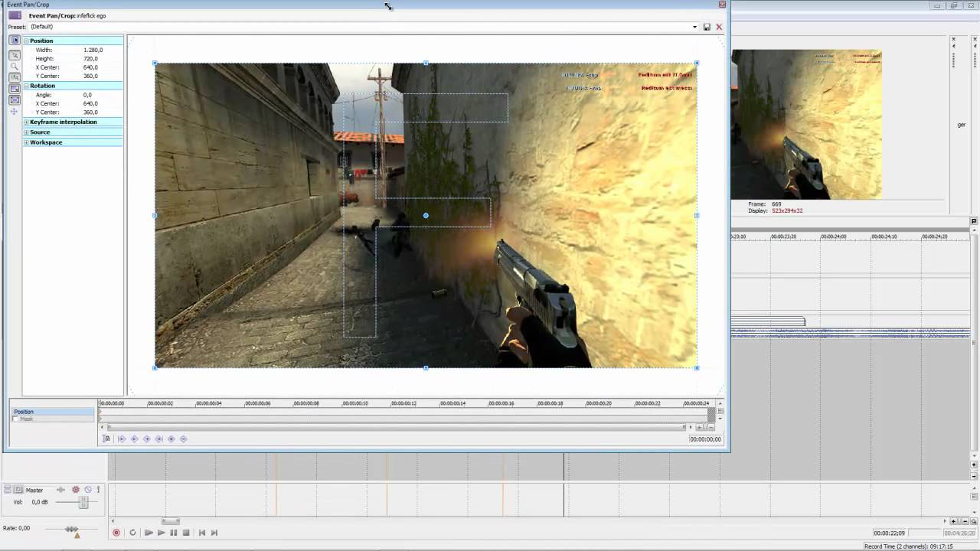Image resolution: width=980 pixels, height=551 pixels.
Task: Click the Master bus maximize track icon
Action: coord(18,490)
